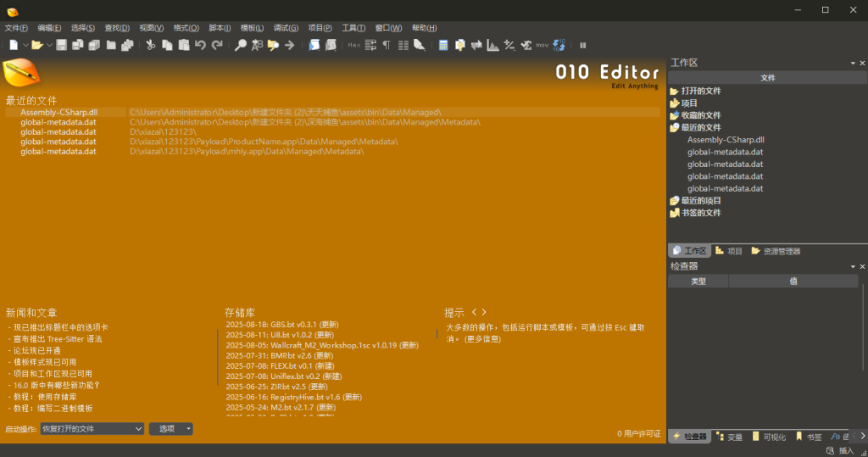The height and width of the screenshot is (457, 868).
Task: Click the Replace text icon
Action: tap(257, 46)
